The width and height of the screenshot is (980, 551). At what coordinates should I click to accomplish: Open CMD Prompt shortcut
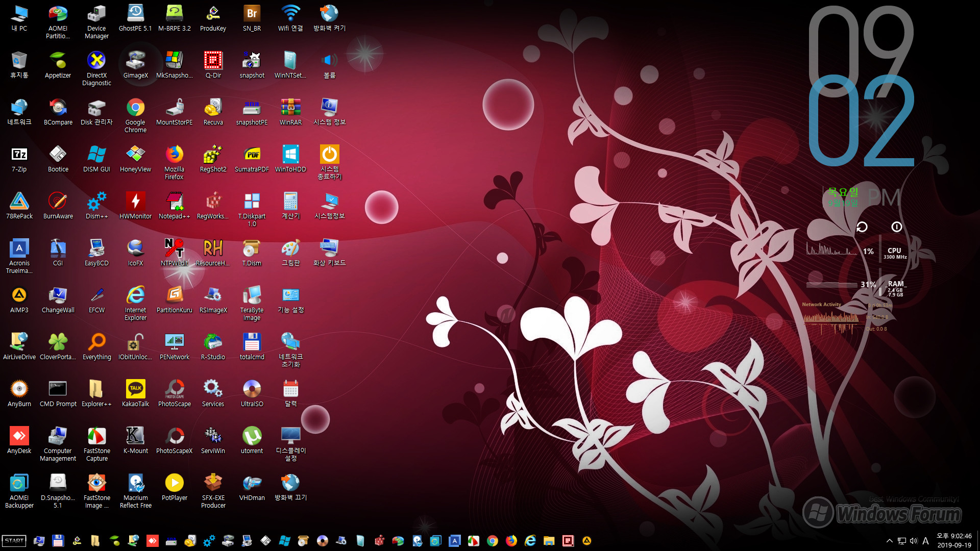58,393
